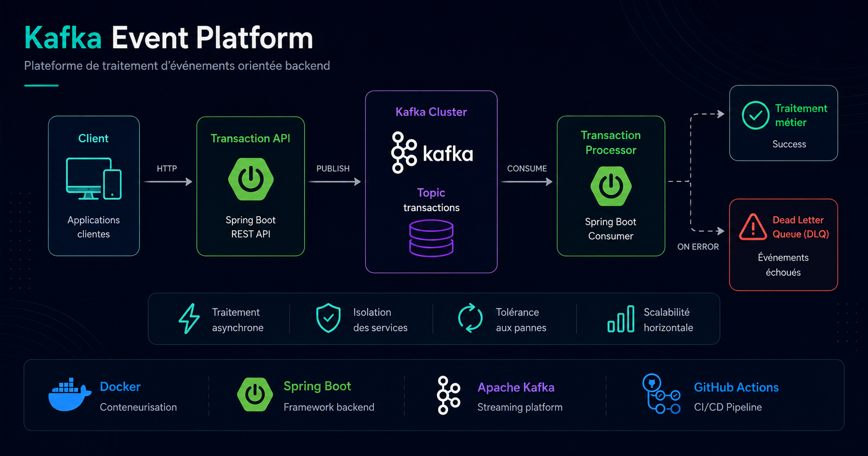Click the 'Transaction API' heading
Screen dimensions: 868x456
point(250,138)
